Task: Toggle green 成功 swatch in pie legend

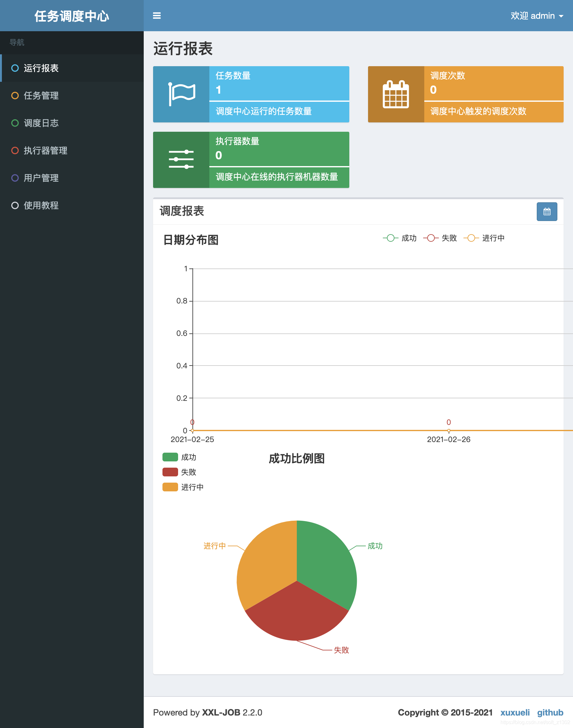Action: [170, 457]
